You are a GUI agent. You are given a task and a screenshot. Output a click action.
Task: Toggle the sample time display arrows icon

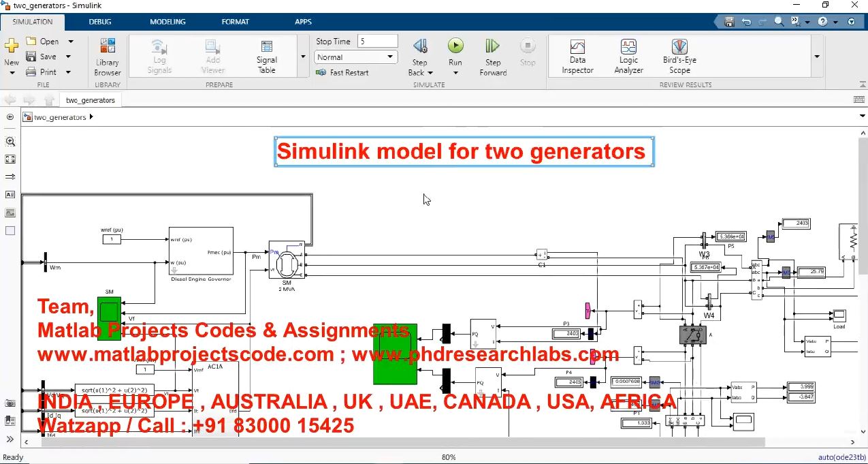click(x=10, y=176)
